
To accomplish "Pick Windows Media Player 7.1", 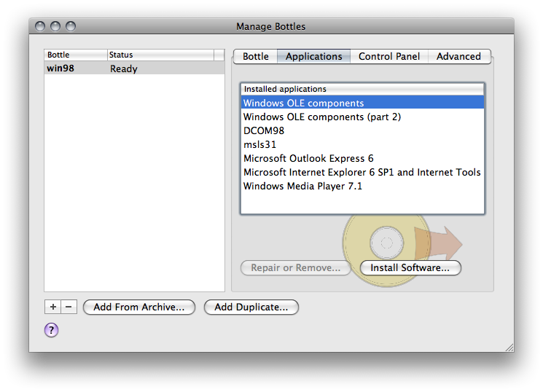I will click(302, 186).
